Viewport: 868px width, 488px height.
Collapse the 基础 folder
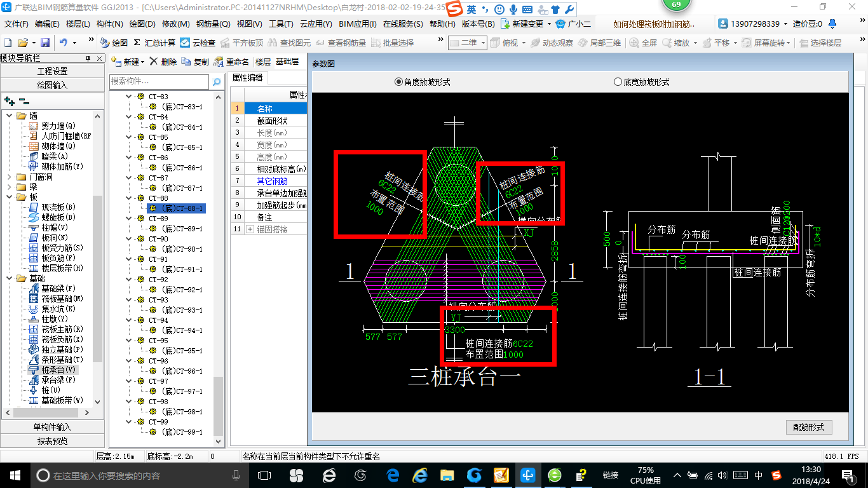[10, 278]
